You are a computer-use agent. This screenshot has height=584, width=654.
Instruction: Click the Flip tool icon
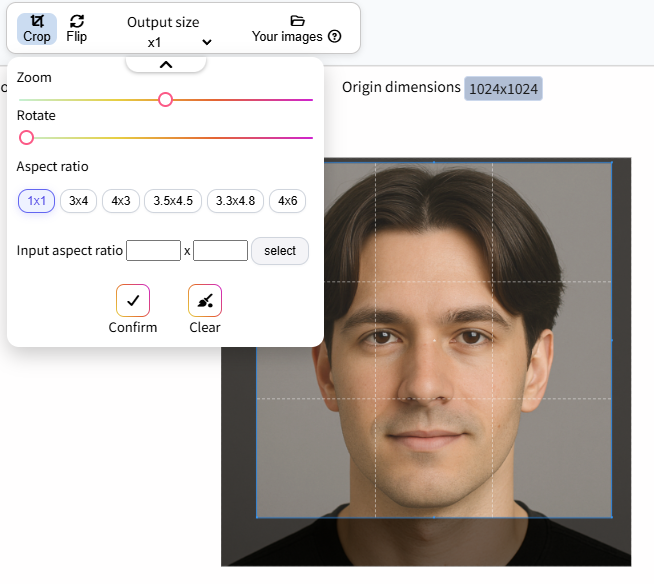coord(77,21)
